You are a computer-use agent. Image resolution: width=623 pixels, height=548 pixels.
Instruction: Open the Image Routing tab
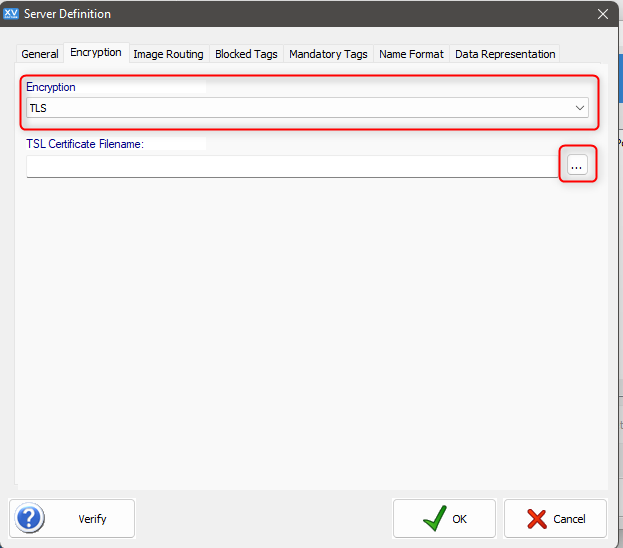pos(168,54)
